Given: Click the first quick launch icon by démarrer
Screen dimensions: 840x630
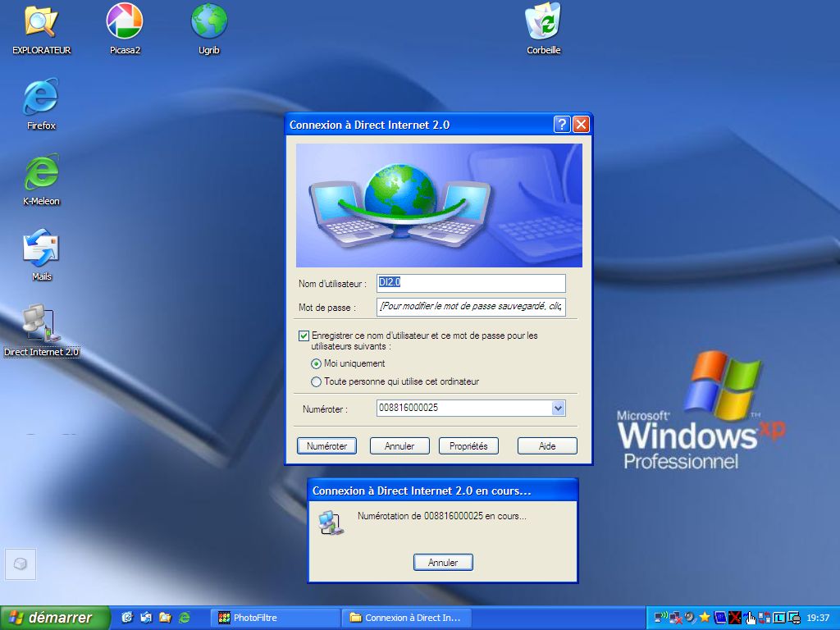Looking at the screenshot, I should pyautogui.click(x=127, y=618).
